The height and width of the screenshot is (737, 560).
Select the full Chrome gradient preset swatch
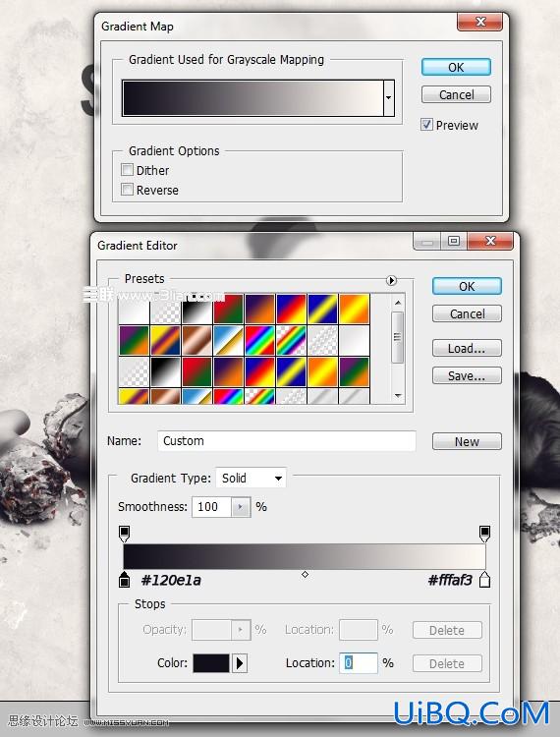[x=228, y=341]
